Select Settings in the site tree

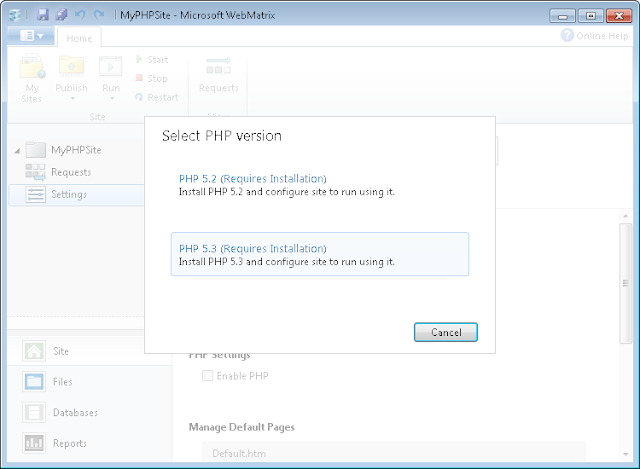coord(77,194)
